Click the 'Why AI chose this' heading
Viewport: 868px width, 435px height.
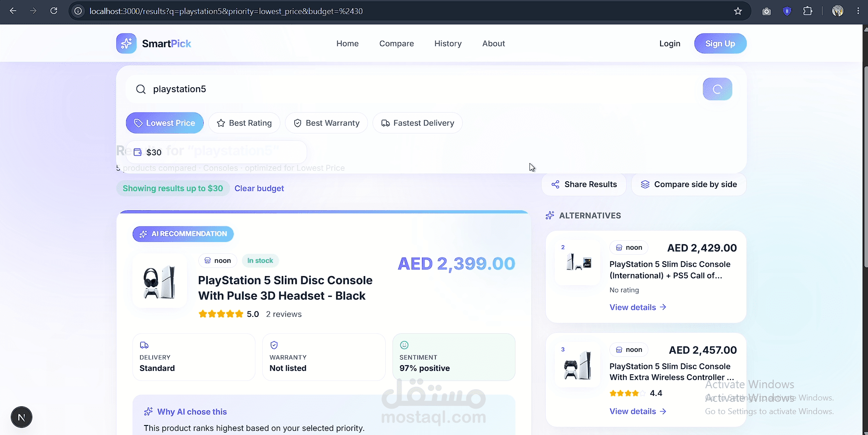[192, 412]
